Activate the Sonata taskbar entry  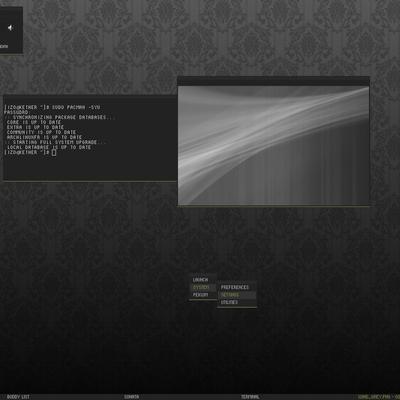131,397
